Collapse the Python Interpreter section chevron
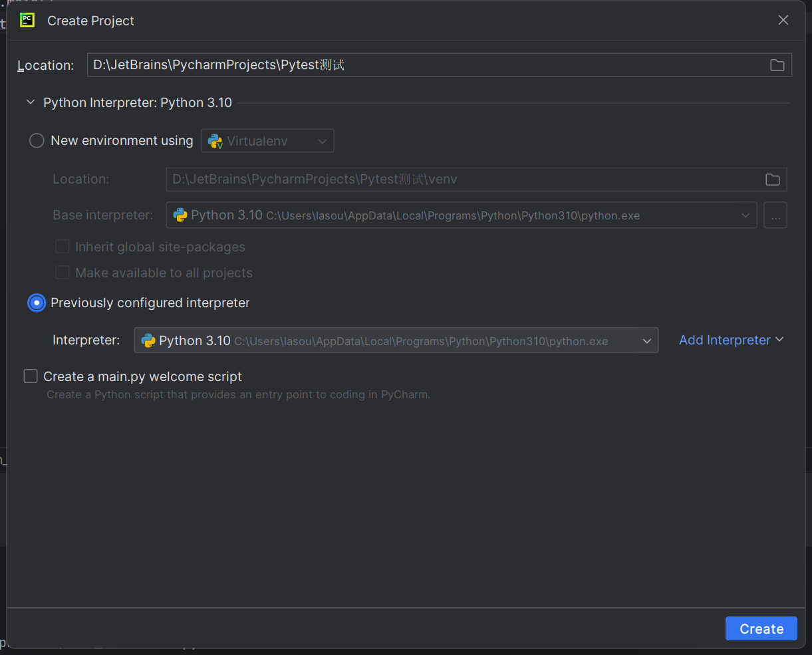Viewport: 812px width, 655px height. coord(30,102)
